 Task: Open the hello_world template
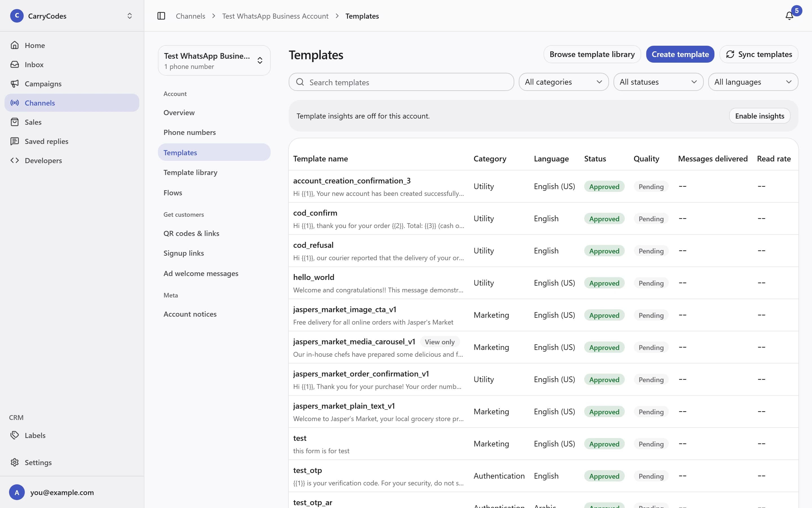[x=543, y=283]
